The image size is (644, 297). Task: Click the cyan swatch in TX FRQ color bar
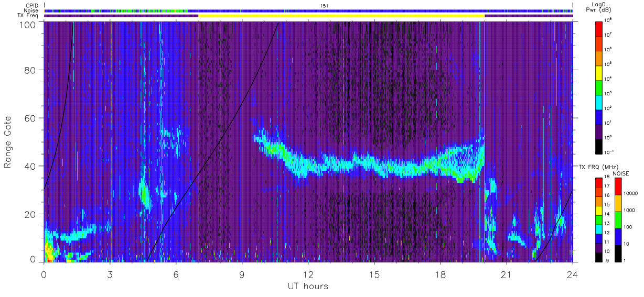(x=599, y=229)
